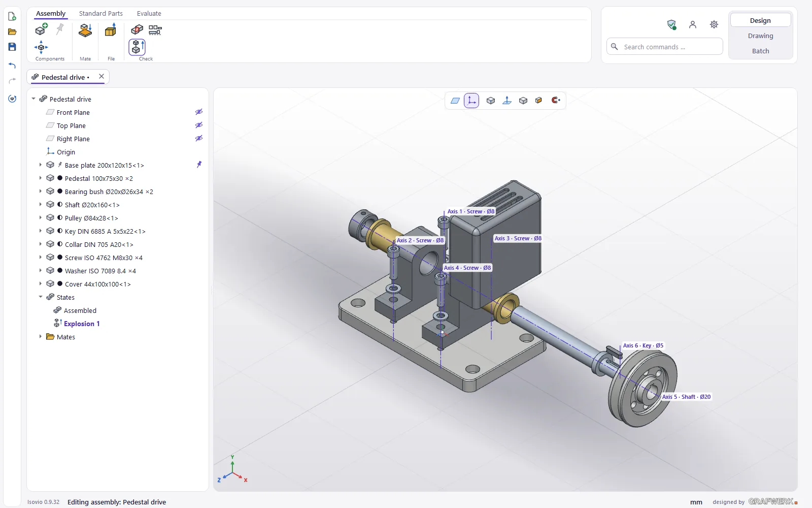Toggle the exploded view icon in the Check group
This screenshot has height=508, width=812.
pyautogui.click(x=137, y=47)
